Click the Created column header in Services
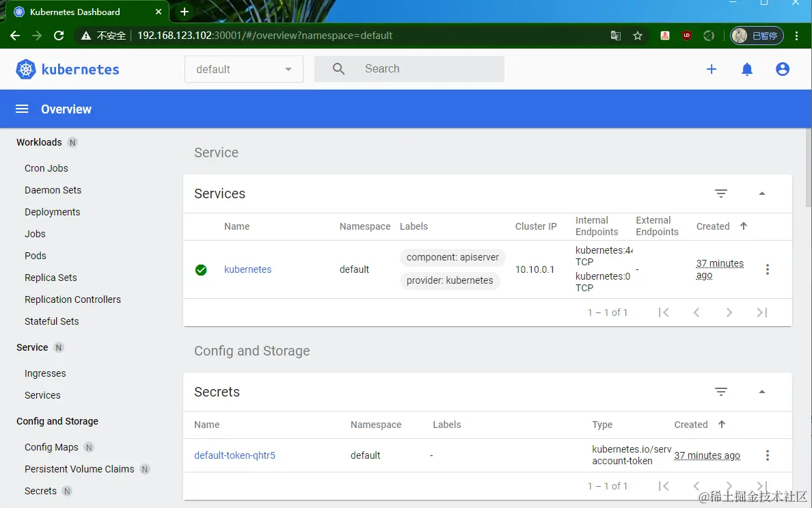The image size is (812, 508). 713,226
